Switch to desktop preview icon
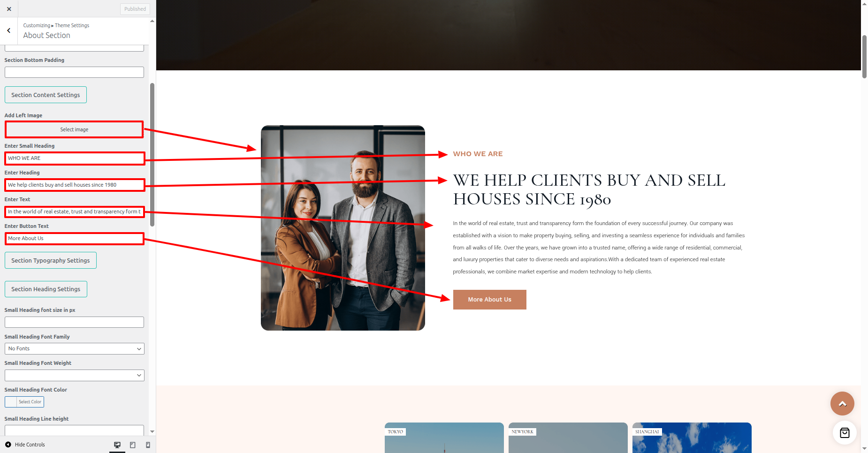Image resolution: width=868 pixels, height=453 pixels. point(117,445)
